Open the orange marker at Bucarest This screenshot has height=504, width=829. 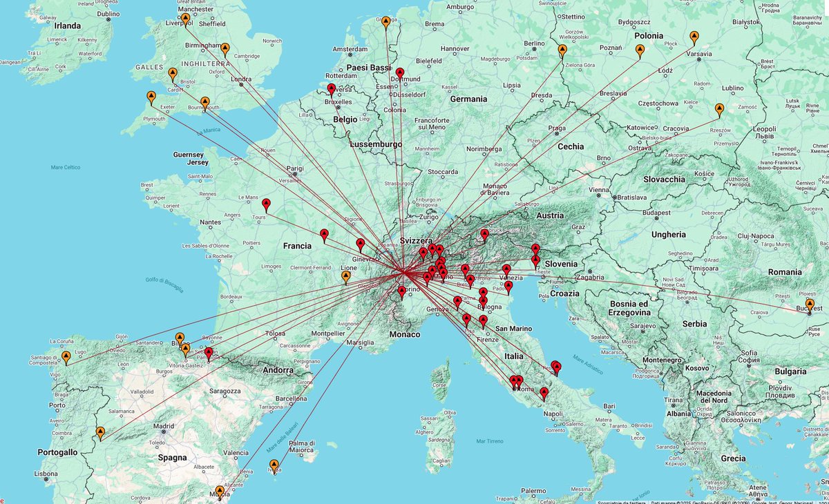[x=810, y=306]
